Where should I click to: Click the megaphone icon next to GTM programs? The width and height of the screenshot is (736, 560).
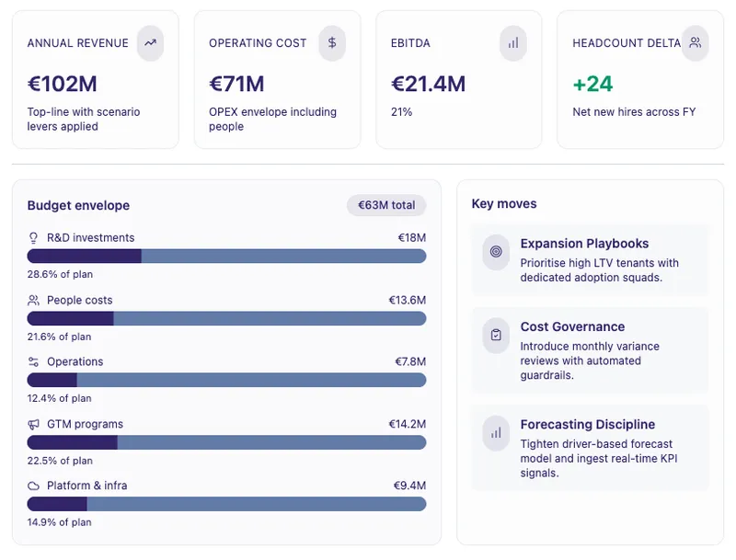pos(34,425)
